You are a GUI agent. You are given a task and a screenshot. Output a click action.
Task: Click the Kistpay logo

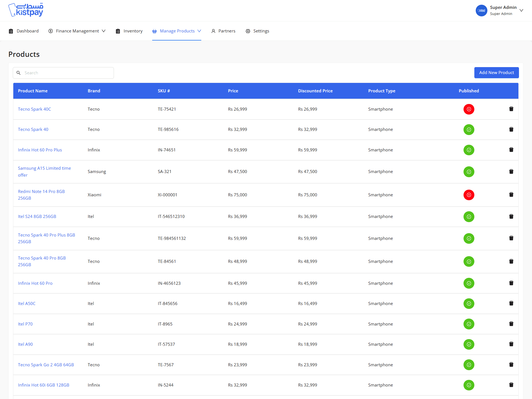click(x=26, y=10)
